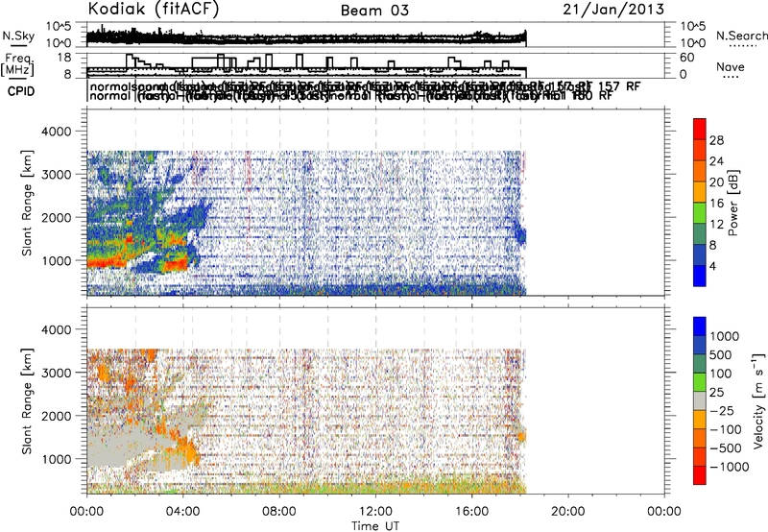Click the blue 1000 m/s velocity segment
The width and height of the screenshot is (768, 532).
700,326
